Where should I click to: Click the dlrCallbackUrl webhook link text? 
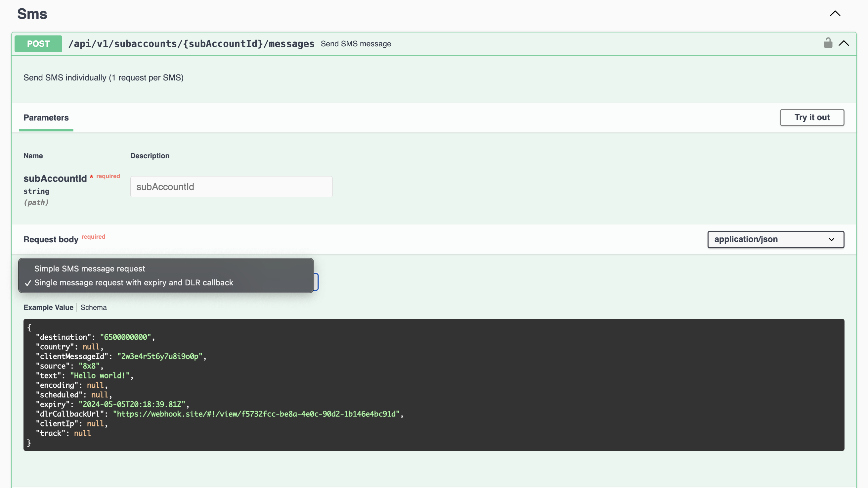[x=256, y=414]
